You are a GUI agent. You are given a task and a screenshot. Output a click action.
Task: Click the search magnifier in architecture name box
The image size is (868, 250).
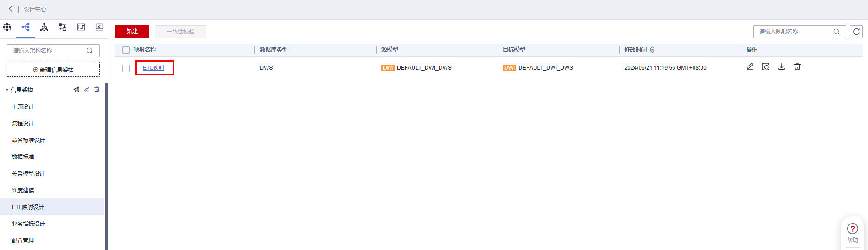point(90,51)
